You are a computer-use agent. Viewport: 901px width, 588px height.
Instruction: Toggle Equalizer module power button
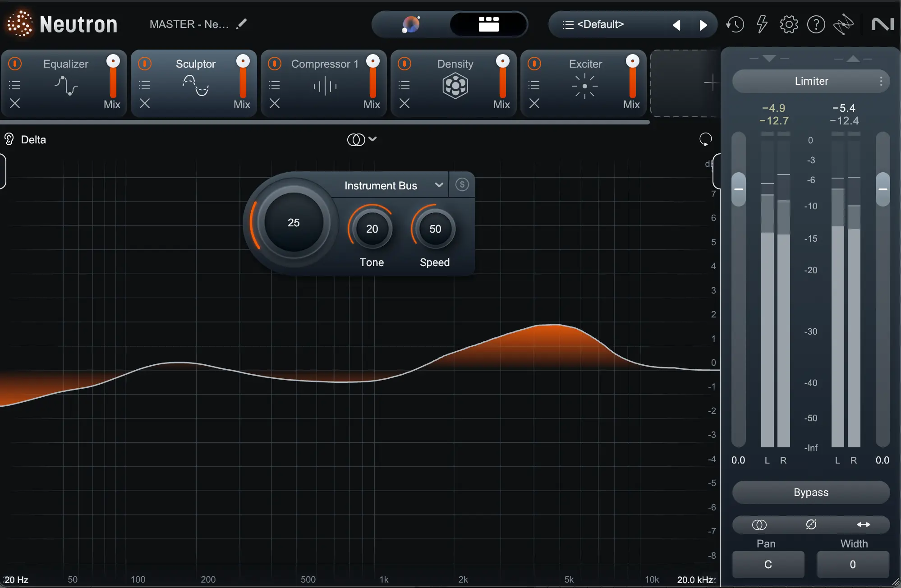tap(15, 64)
